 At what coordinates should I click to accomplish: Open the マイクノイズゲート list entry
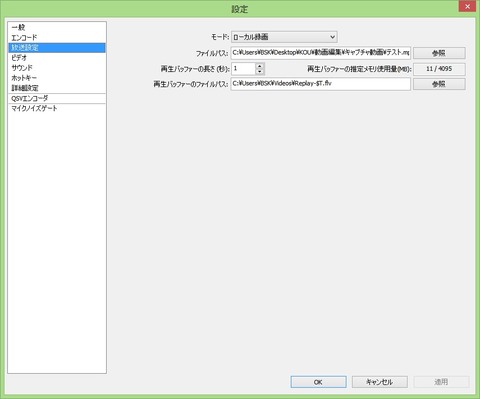tap(57, 108)
